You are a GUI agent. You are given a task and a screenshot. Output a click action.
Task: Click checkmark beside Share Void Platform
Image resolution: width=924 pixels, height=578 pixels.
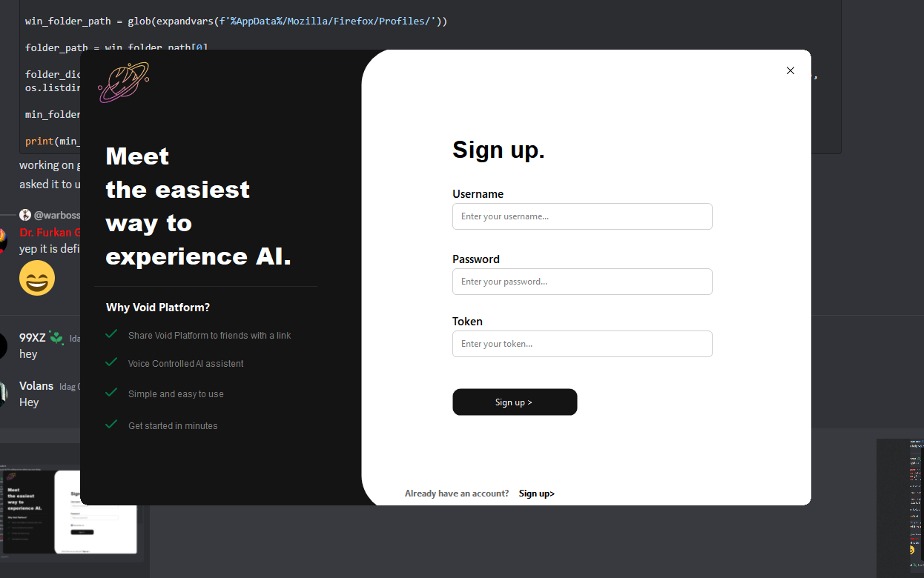click(111, 334)
